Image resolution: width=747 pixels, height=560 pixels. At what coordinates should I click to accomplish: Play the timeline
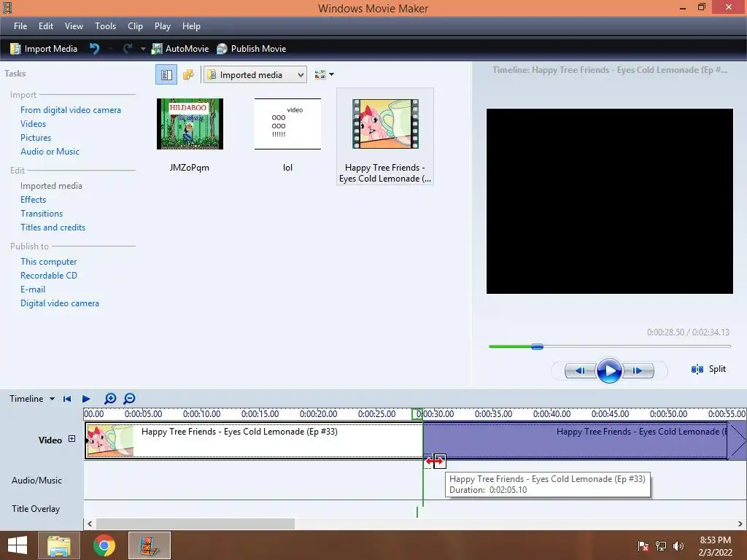click(x=86, y=399)
